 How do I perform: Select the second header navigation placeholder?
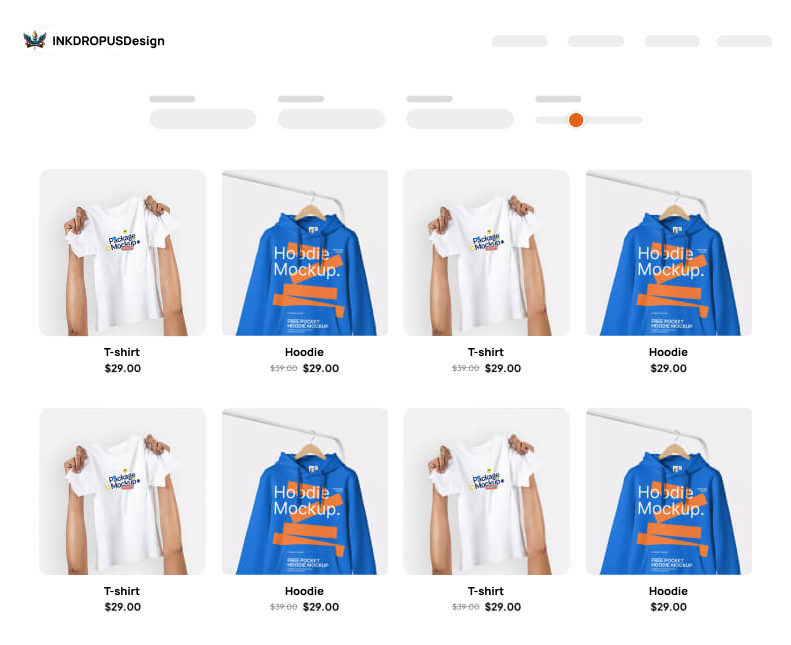[x=596, y=41]
